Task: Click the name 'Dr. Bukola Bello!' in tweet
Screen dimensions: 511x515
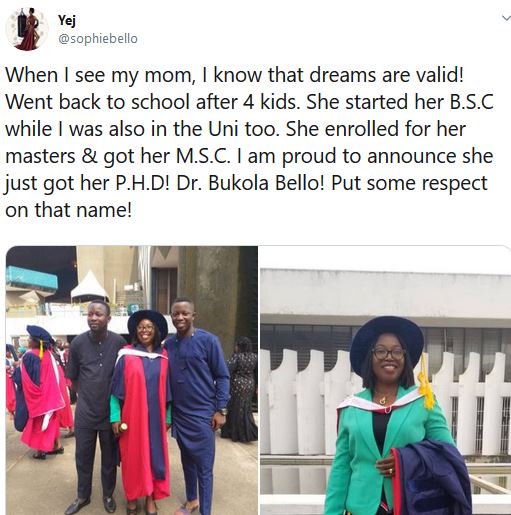Action: point(250,183)
